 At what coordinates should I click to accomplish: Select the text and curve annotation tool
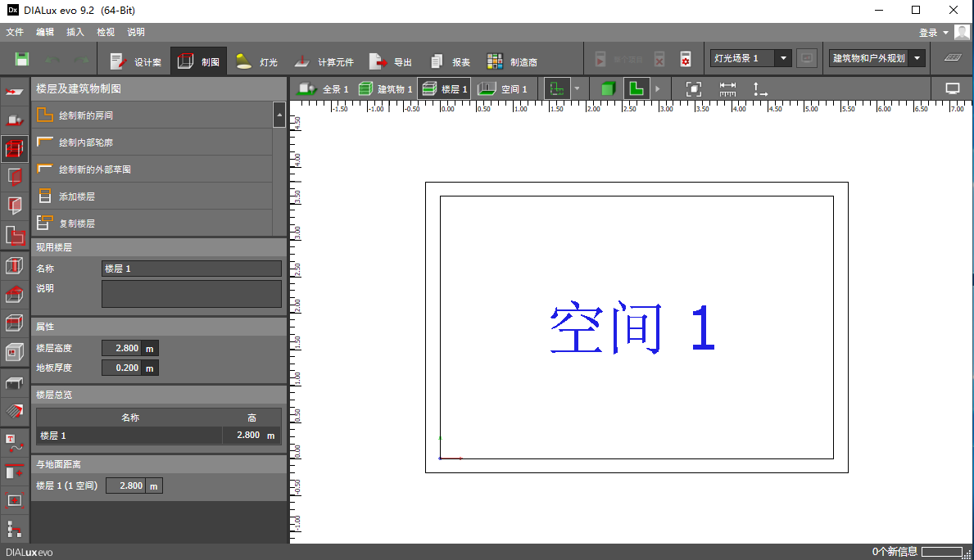(15, 442)
